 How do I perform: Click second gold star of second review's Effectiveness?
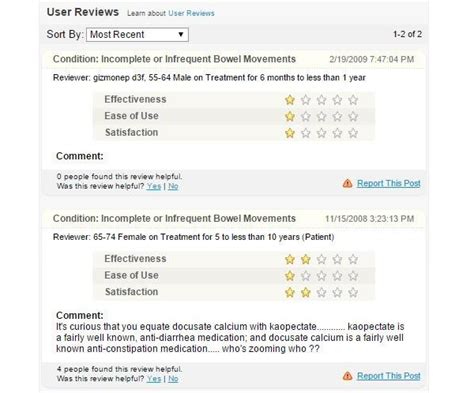[306, 259]
